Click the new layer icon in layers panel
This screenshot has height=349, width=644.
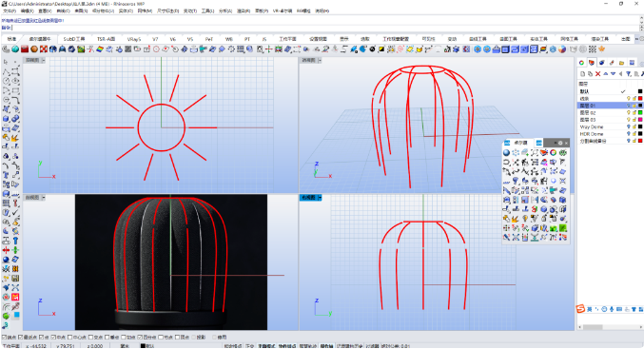[x=582, y=74]
